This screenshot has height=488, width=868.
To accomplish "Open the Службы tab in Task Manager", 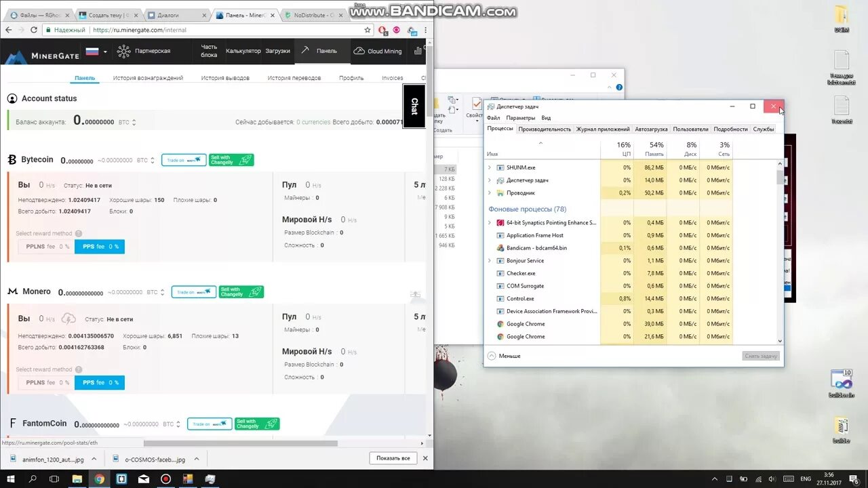I will 764,129.
